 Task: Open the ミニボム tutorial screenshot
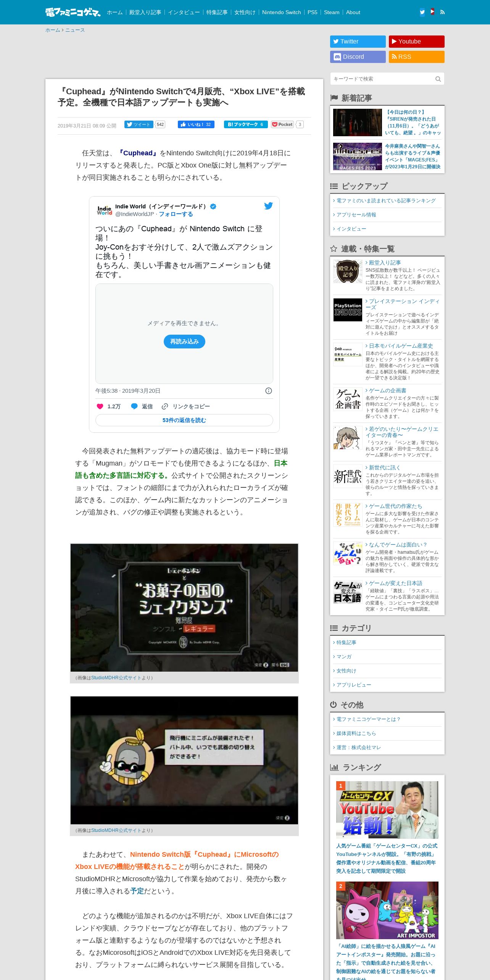(x=184, y=760)
